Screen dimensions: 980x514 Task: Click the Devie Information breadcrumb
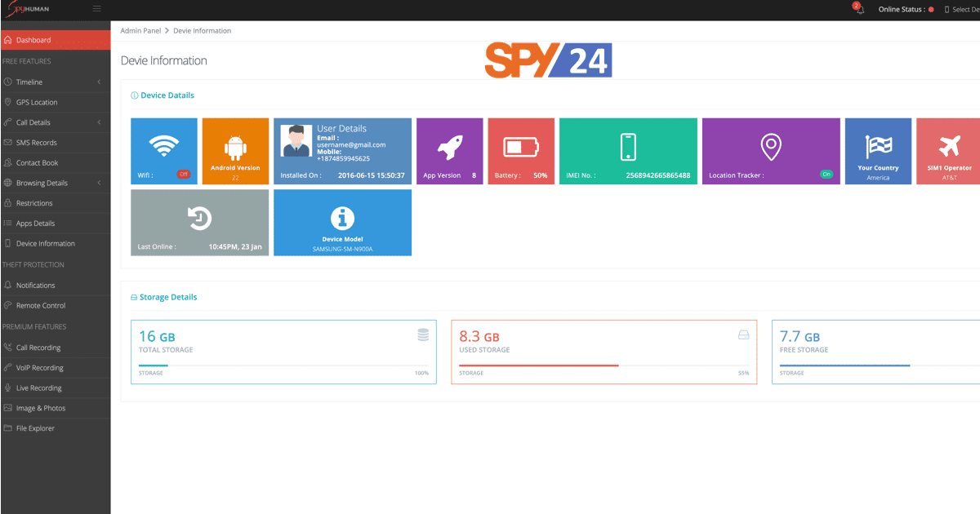click(x=202, y=31)
